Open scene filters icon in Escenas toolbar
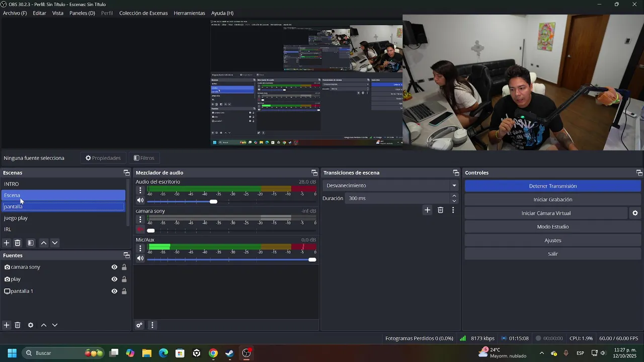The width and height of the screenshot is (644, 362). point(31,243)
